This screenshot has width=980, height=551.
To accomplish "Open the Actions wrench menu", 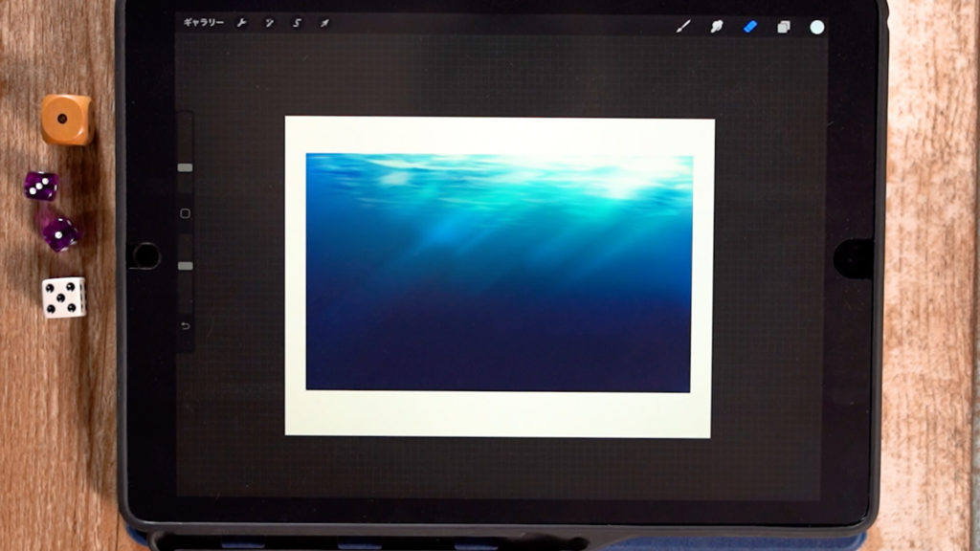I will point(242,23).
